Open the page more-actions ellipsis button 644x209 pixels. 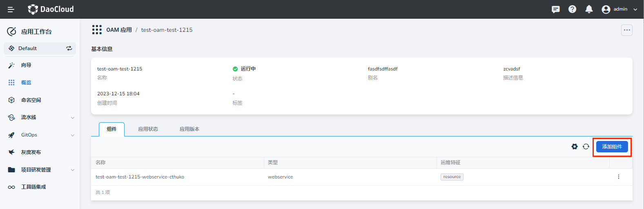[626, 30]
